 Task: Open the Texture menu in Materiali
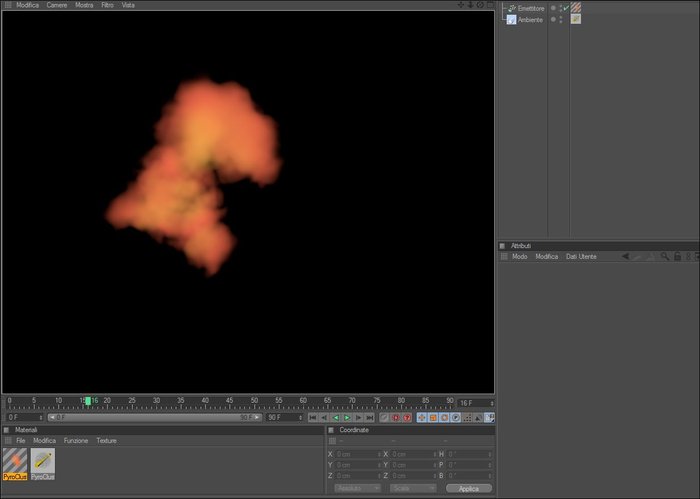coord(106,441)
